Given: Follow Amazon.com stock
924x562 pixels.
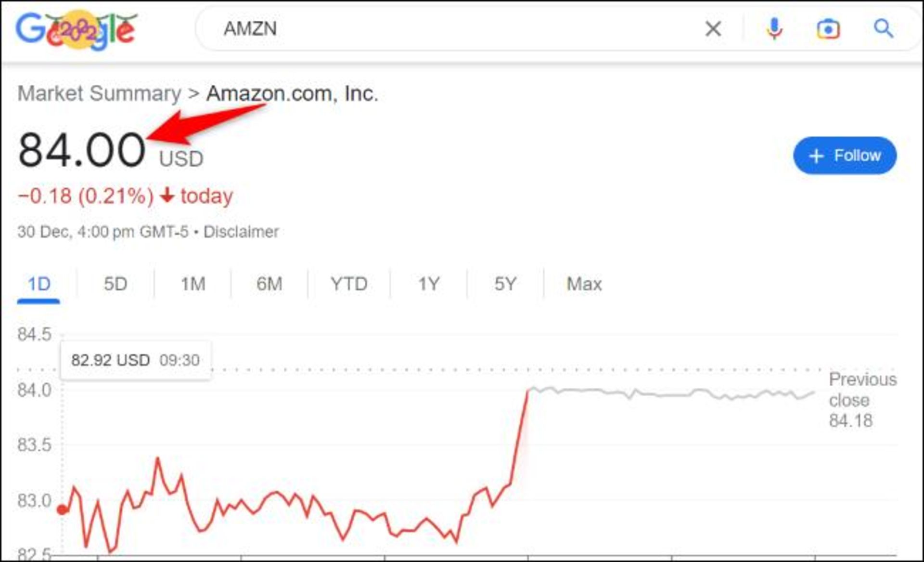Looking at the screenshot, I should [x=845, y=156].
